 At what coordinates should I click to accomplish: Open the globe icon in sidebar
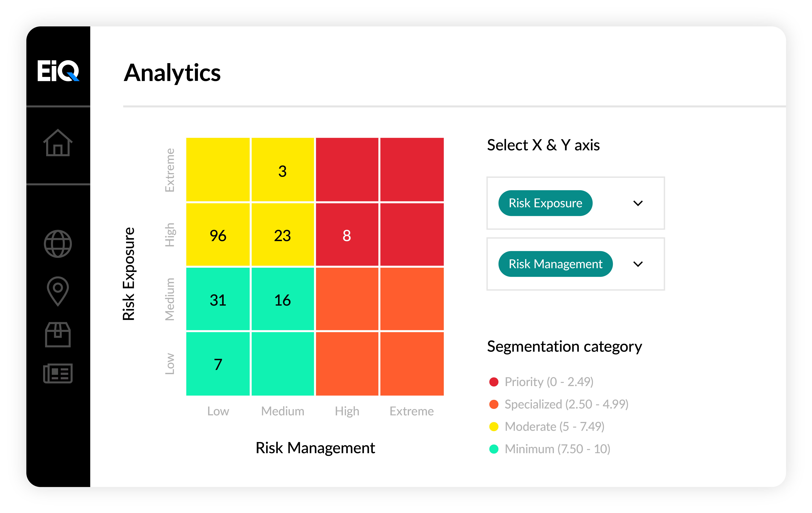tap(58, 244)
